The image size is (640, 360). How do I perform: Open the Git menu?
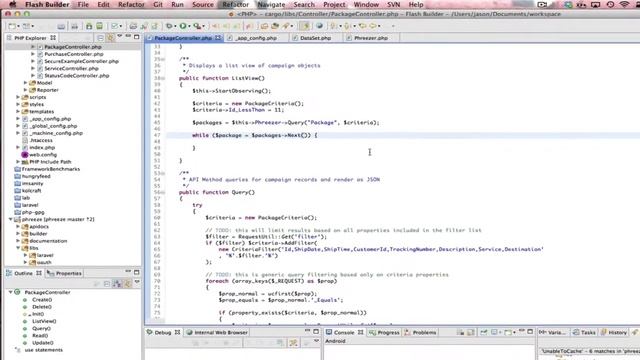pyautogui.click(x=158, y=4)
